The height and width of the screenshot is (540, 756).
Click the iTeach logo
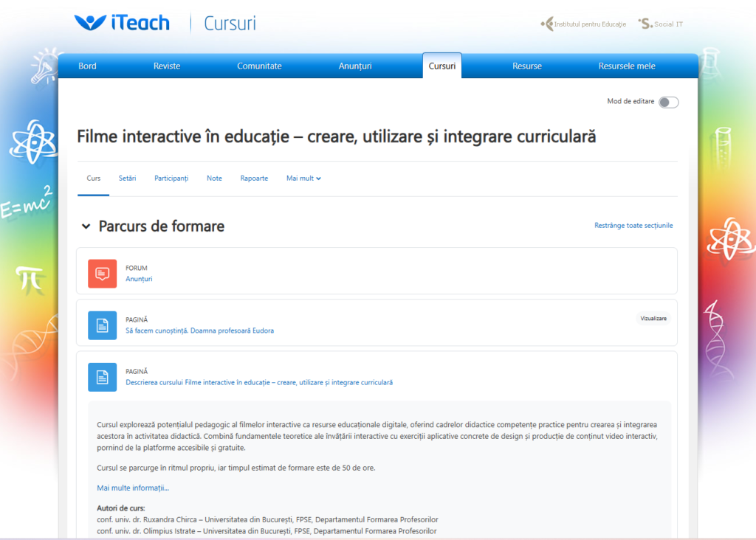tap(122, 23)
